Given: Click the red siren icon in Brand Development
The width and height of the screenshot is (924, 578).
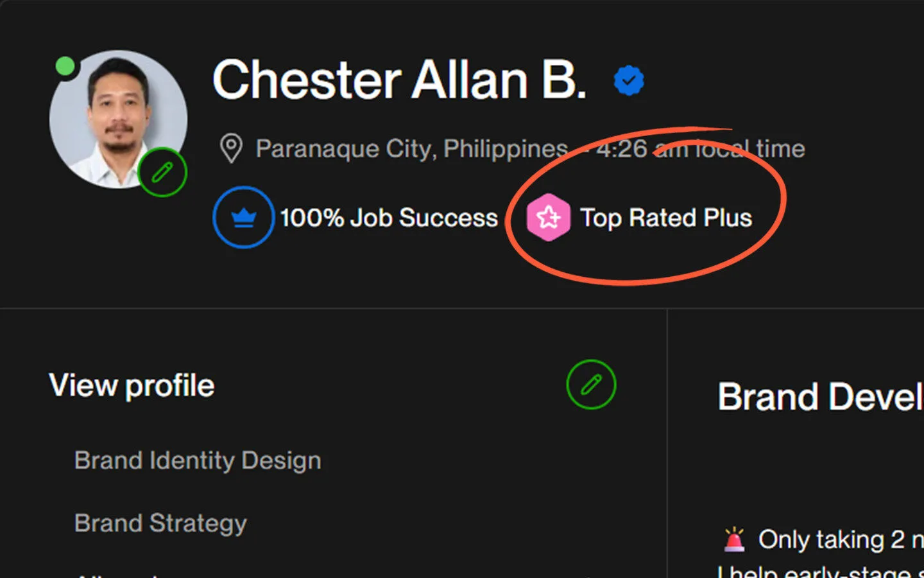Looking at the screenshot, I should (x=735, y=539).
